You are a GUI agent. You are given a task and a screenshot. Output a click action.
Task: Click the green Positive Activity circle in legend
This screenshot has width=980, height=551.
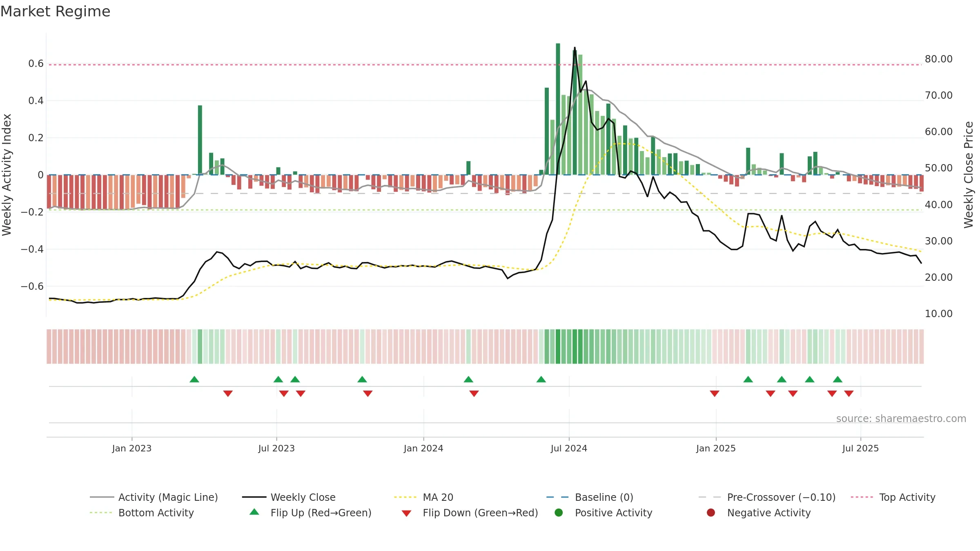[559, 513]
